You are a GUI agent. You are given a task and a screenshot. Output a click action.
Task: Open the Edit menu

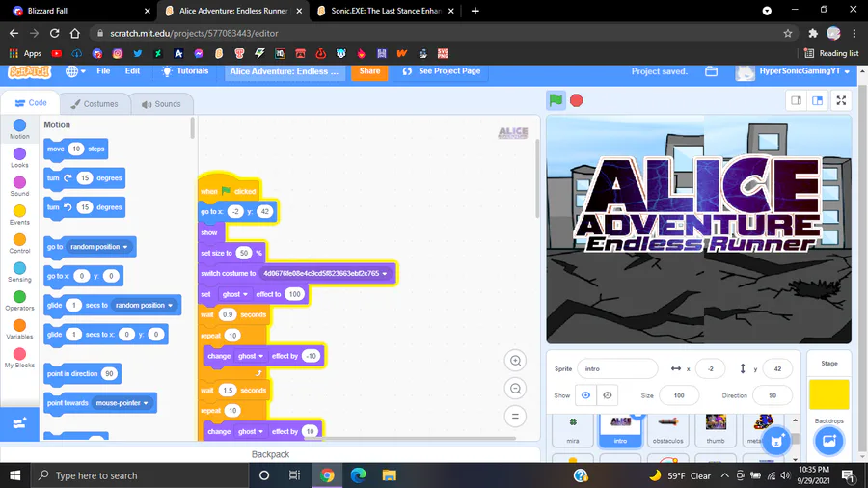tap(132, 71)
